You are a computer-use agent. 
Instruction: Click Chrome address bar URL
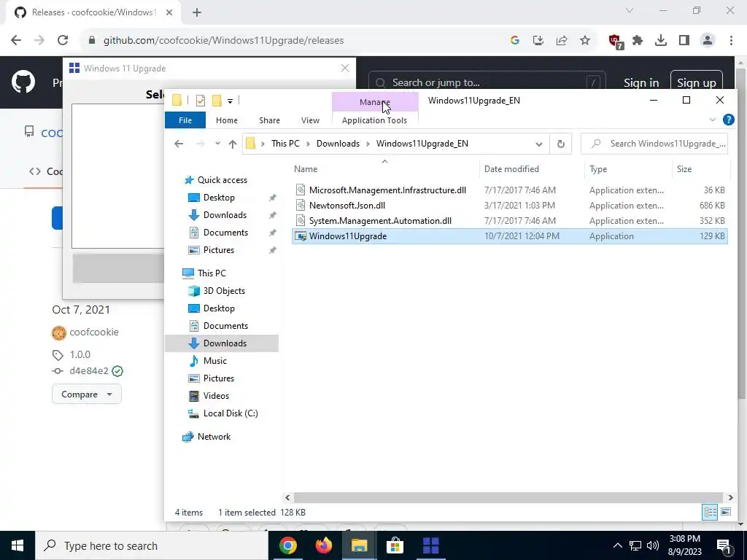click(x=223, y=41)
